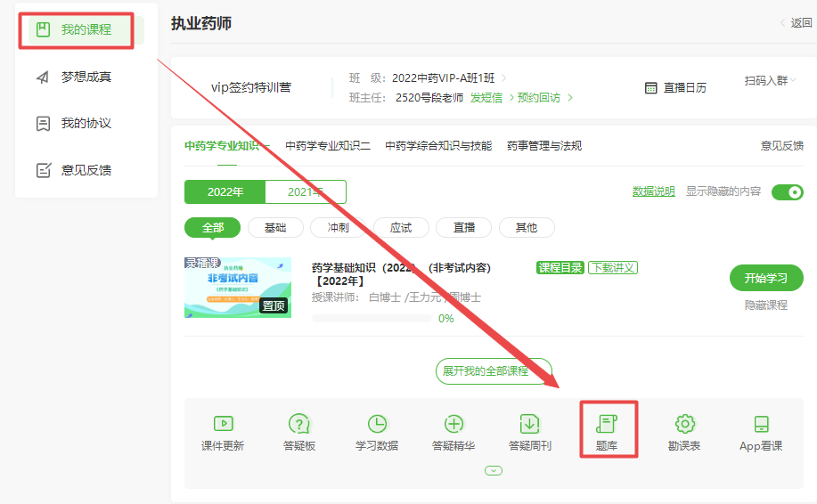This screenshot has height=504, width=817.
Task: Open the 学习数据 study data icon
Action: [x=377, y=425]
